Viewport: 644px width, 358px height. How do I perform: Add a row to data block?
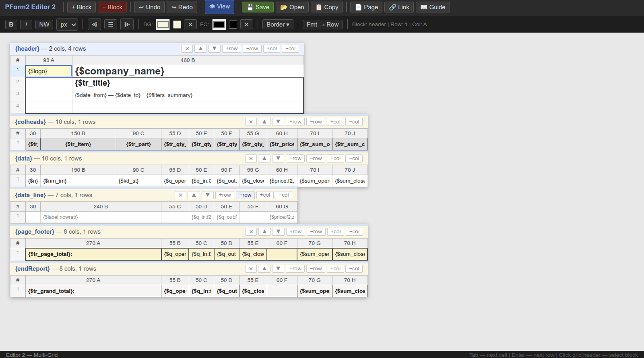coord(295,158)
